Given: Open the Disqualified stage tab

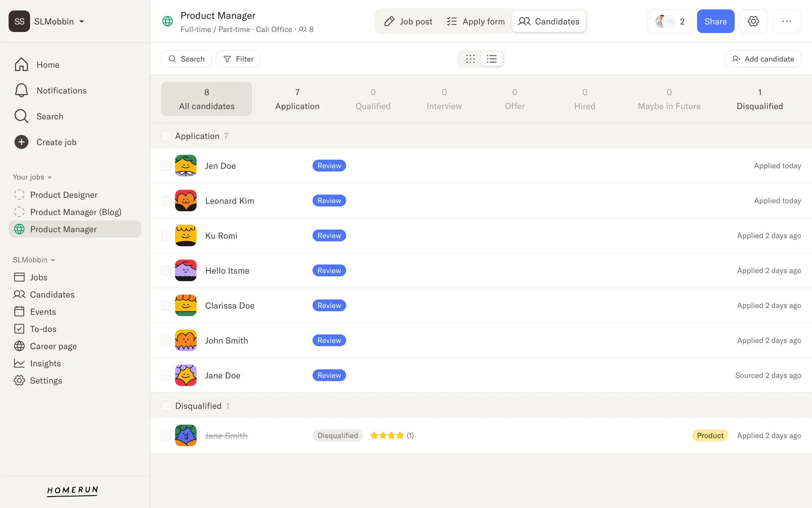Looking at the screenshot, I should tap(760, 99).
